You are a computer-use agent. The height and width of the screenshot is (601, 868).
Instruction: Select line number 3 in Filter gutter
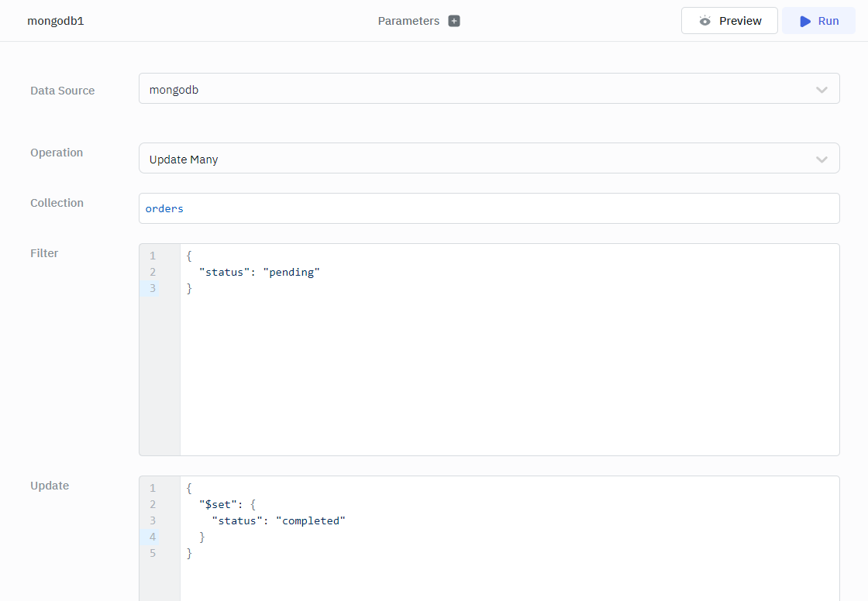pyautogui.click(x=153, y=288)
